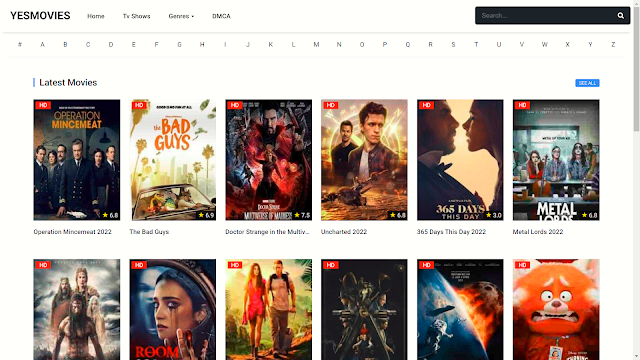Open the Metal Lords poster

556,160
